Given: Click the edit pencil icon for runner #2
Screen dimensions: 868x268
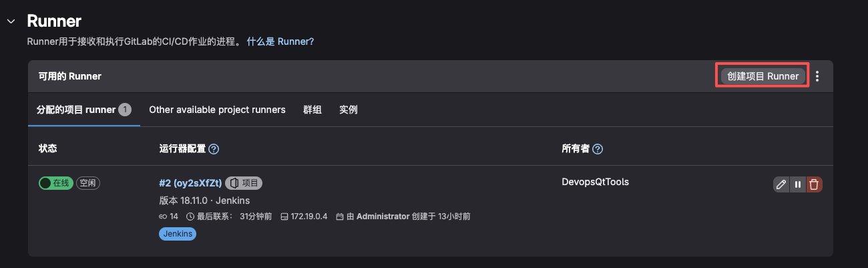Looking at the screenshot, I should 781,184.
